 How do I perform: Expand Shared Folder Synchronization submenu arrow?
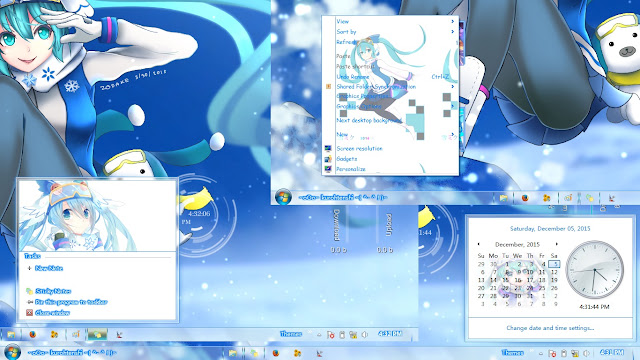pos(453,87)
